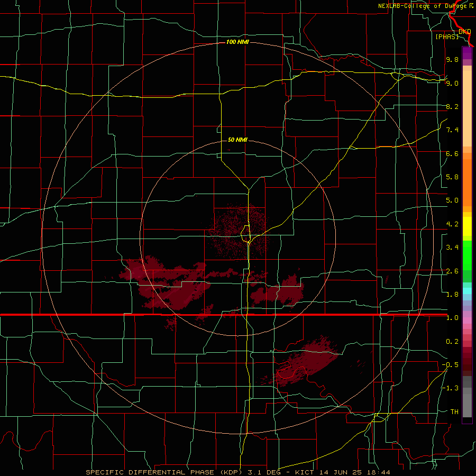Click the TH threshold label on scale
The height and width of the screenshot is (476, 476).
coord(454,412)
